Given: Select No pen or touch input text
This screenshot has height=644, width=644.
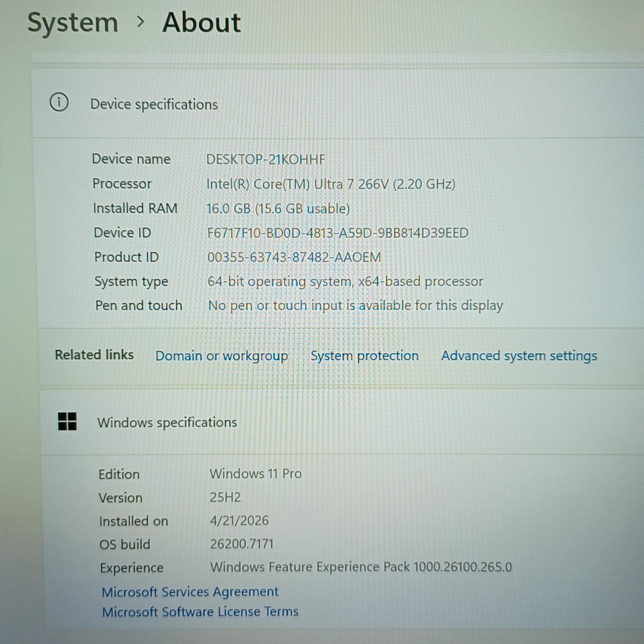Looking at the screenshot, I should click(x=356, y=305).
